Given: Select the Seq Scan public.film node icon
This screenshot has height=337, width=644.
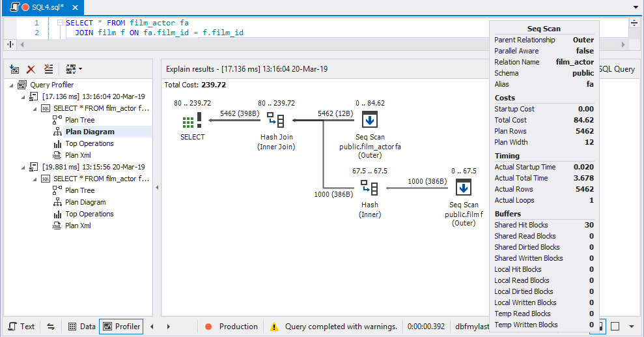Looking at the screenshot, I should 463,188.
